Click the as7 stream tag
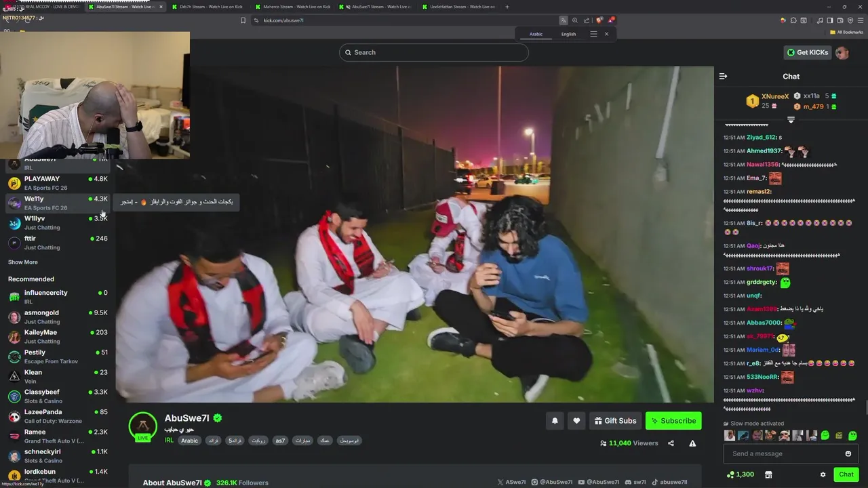This screenshot has width=868, height=488. pyautogui.click(x=280, y=441)
